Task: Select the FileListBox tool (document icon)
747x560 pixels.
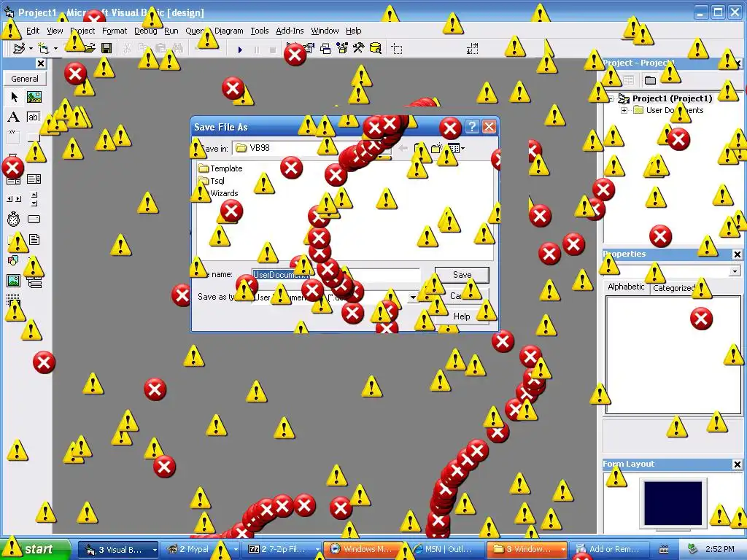Action: [34, 239]
